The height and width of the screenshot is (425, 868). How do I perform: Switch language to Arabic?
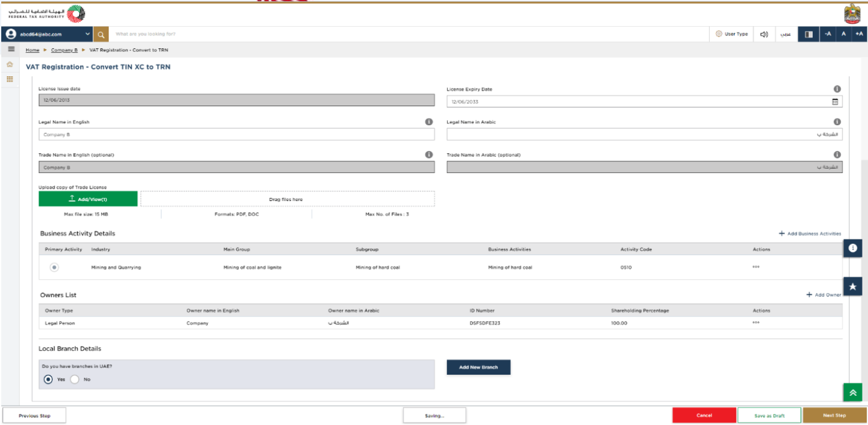(x=785, y=34)
